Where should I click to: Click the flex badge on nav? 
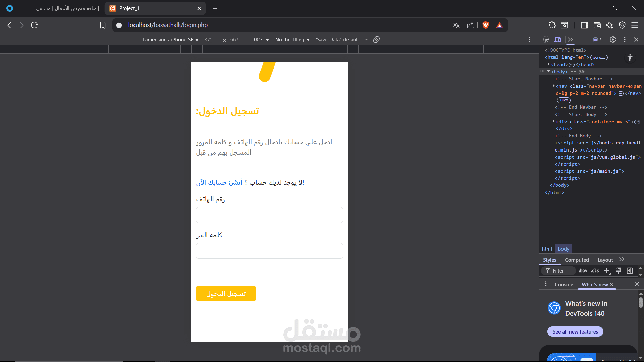564,100
